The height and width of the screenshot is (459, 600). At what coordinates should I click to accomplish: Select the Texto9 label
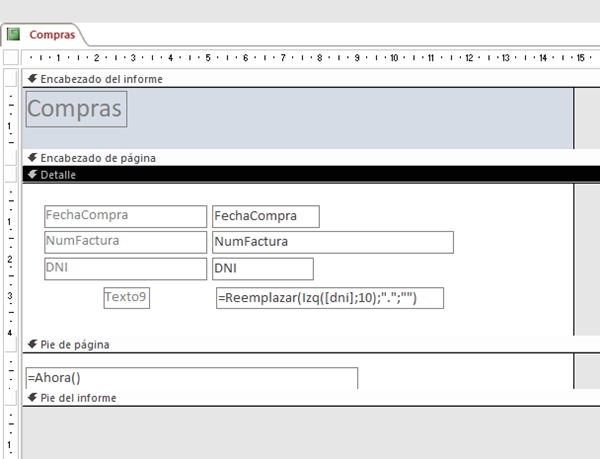point(127,298)
